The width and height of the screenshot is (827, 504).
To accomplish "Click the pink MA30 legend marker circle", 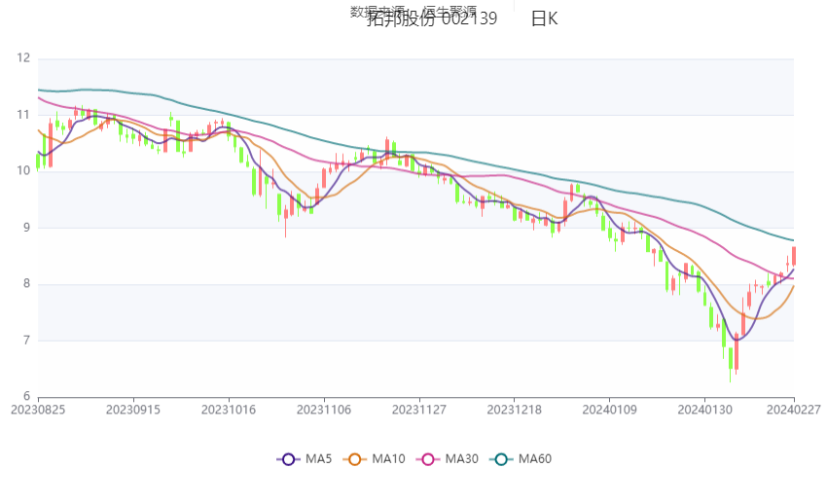I will [426, 459].
